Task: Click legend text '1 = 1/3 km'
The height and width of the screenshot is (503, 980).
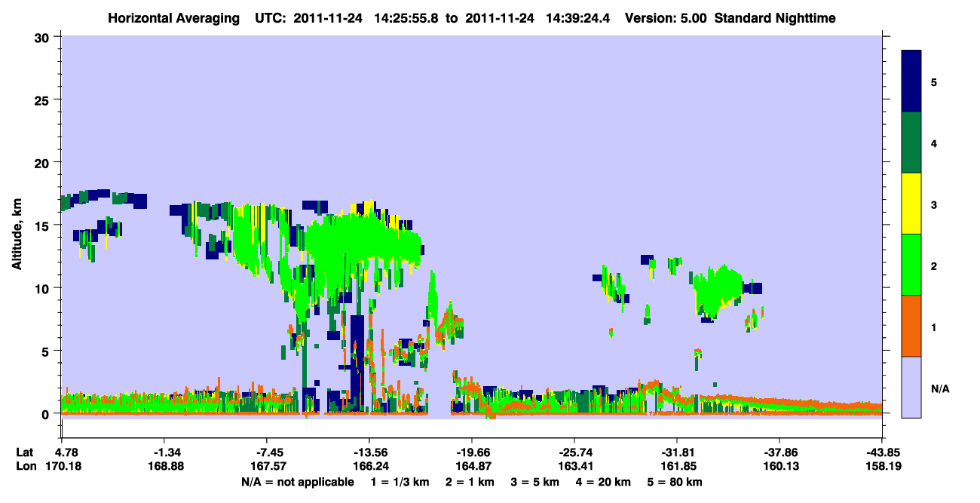Action: click(398, 482)
